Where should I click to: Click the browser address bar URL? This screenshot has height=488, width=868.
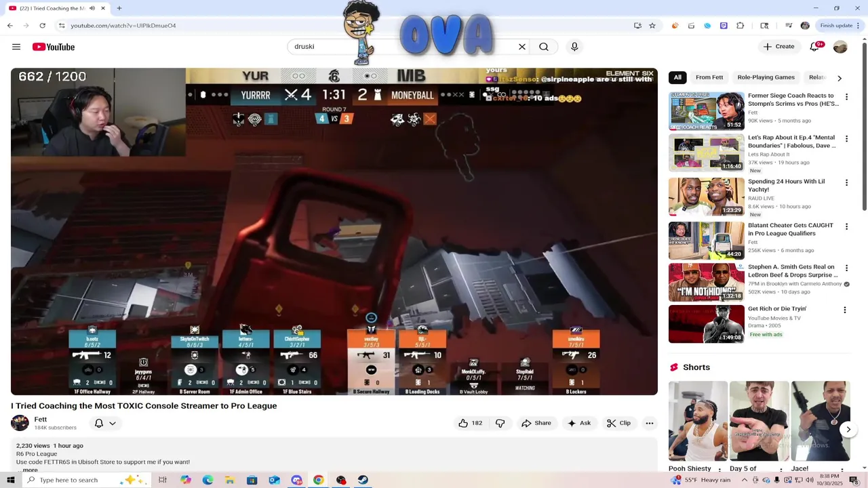[x=123, y=26]
